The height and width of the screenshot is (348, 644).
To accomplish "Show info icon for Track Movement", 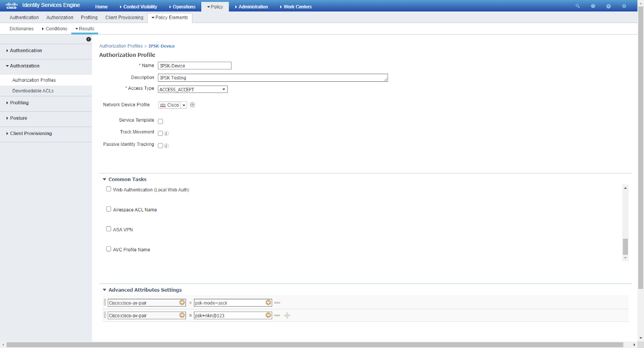I will [166, 133].
